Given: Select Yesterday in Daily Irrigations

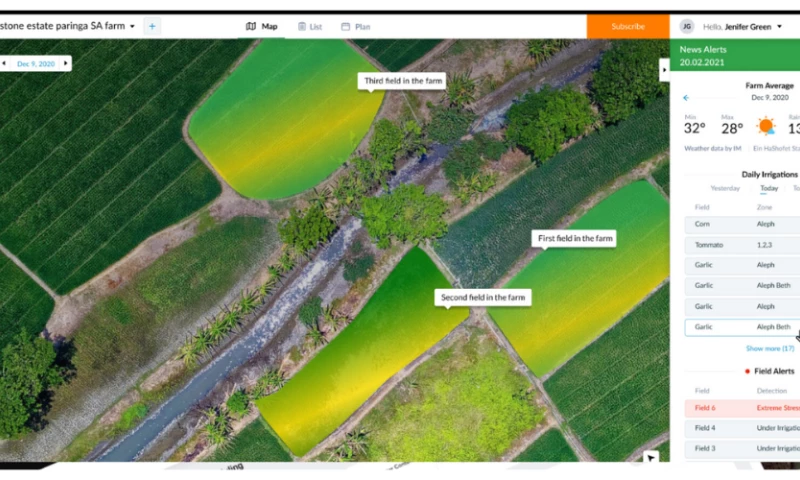Looking at the screenshot, I should point(724,188).
